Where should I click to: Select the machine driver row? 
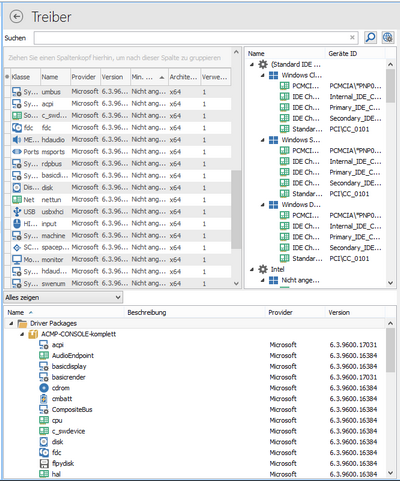118,236
